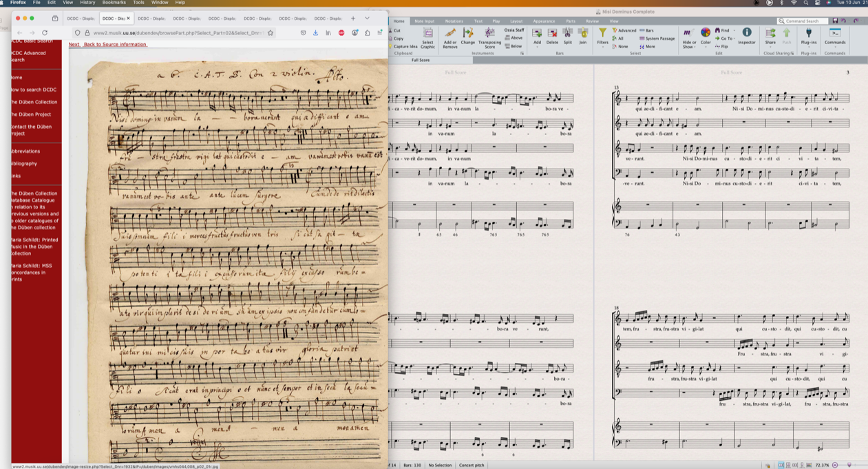The height and width of the screenshot is (469, 868).
Task: Open the Text ribbon tab
Action: (478, 21)
